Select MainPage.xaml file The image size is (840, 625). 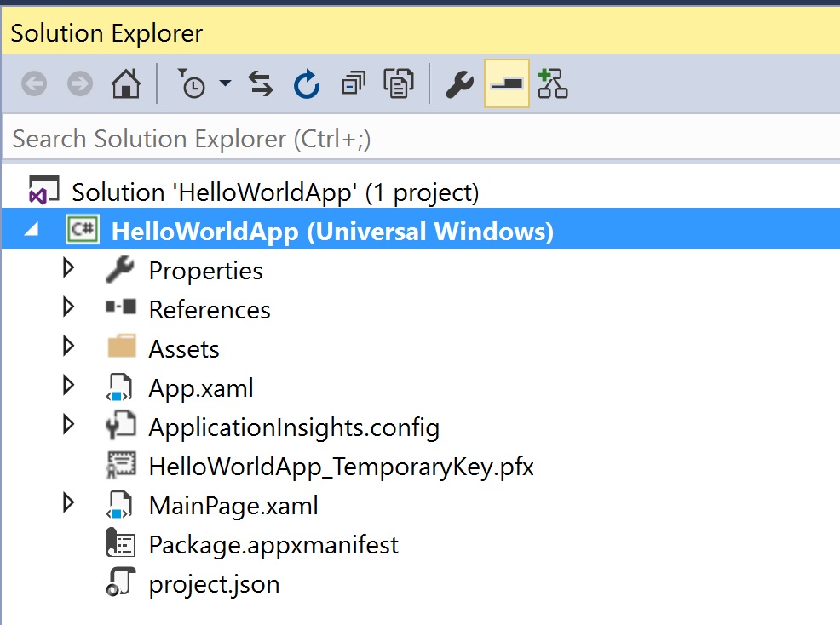pyautogui.click(x=233, y=506)
